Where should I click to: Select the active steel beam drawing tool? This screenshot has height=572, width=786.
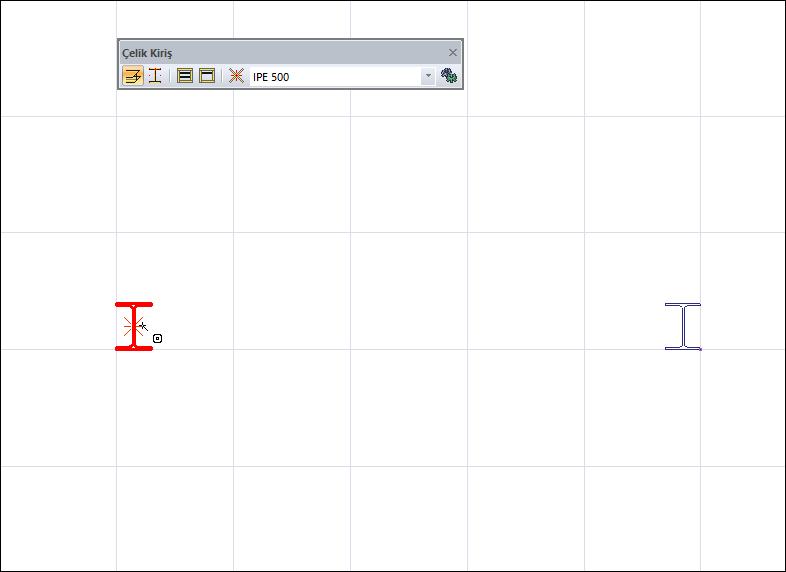pyautogui.click(x=133, y=76)
